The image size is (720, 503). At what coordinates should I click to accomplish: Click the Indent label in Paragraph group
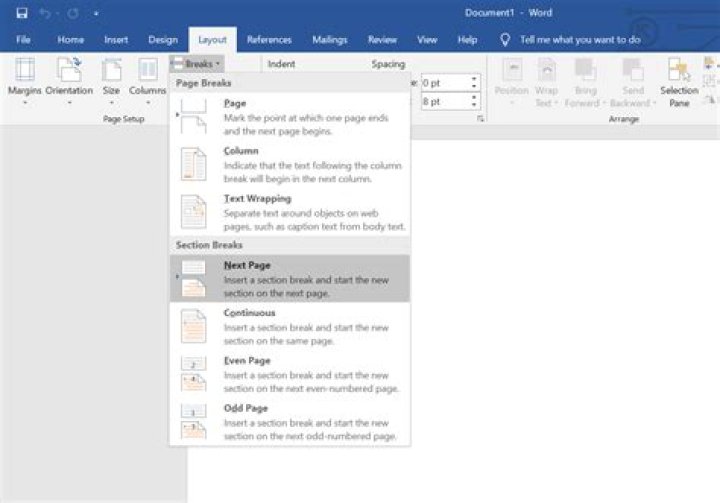coord(281,64)
